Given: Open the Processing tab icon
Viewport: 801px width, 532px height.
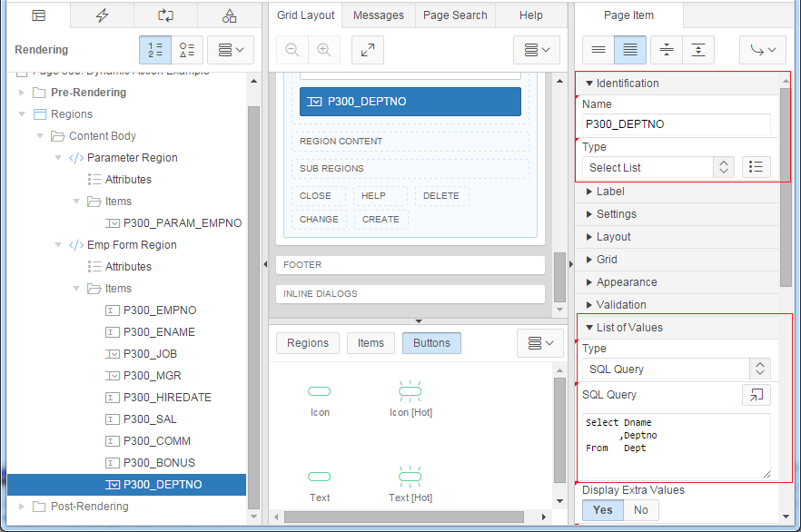Looking at the screenshot, I should tap(165, 15).
